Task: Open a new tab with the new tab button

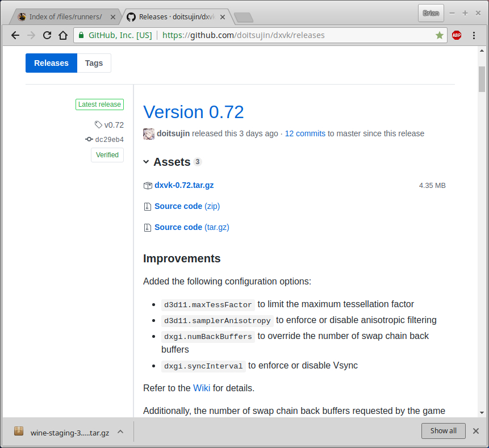Action: click(x=244, y=18)
